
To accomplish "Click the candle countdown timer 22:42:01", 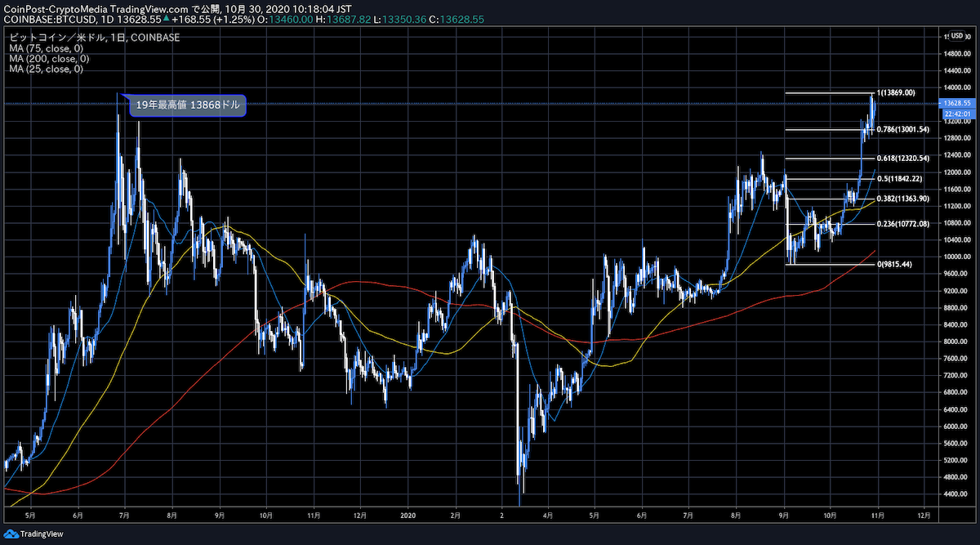I will (955, 114).
